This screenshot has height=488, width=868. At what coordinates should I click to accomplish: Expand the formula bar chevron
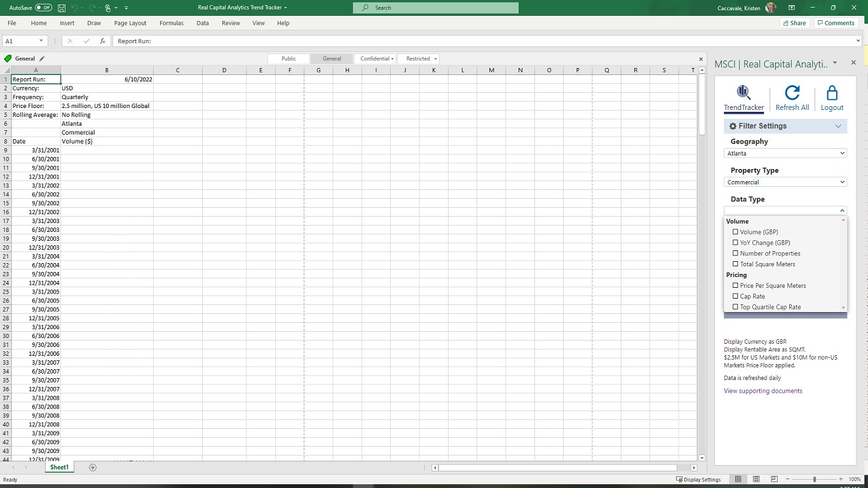tap(858, 41)
